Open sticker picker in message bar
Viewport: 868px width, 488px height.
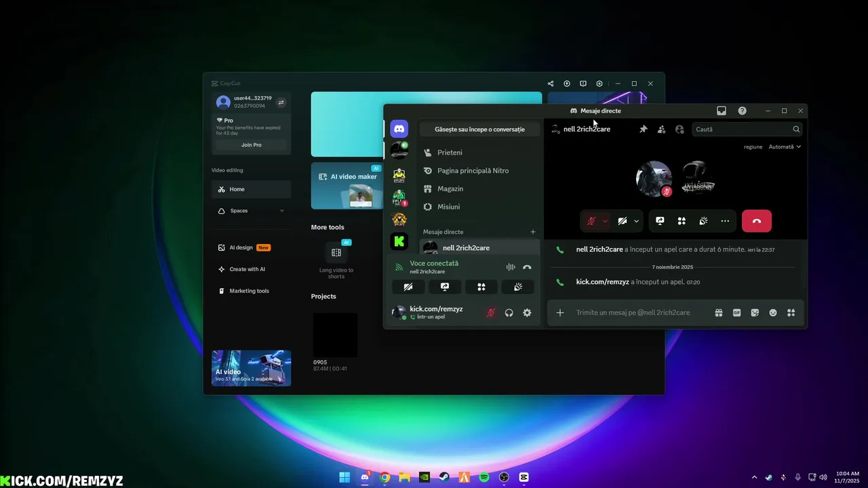(x=755, y=312)
